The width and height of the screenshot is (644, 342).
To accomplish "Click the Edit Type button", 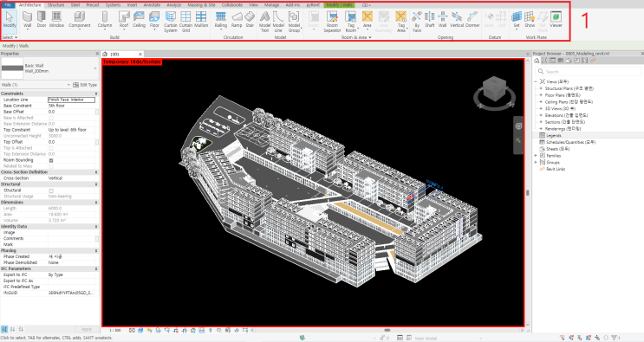I will point(85,85).
